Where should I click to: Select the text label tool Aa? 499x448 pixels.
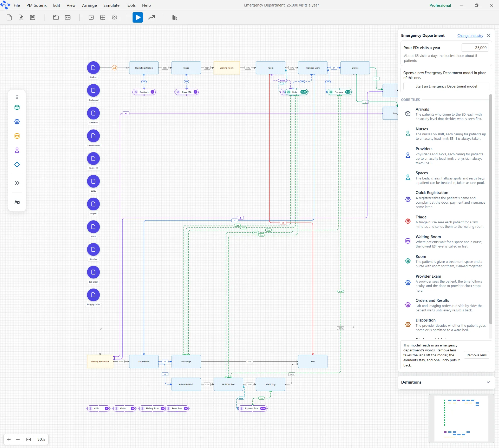pyautogui.click(x=17, y=202)
